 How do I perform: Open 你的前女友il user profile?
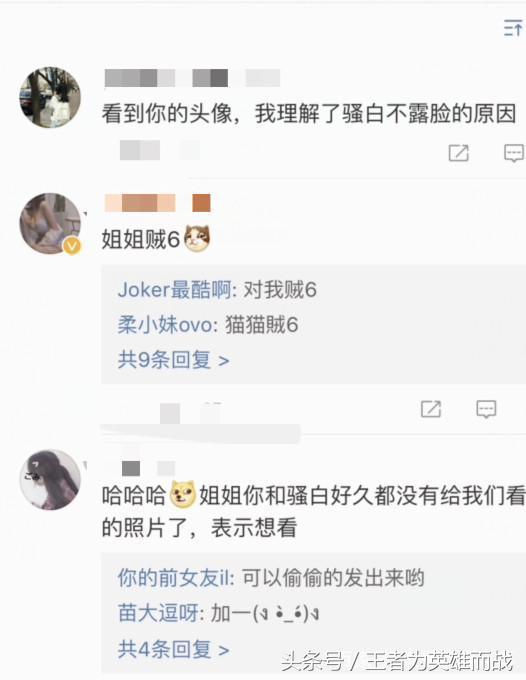point(174,578)
